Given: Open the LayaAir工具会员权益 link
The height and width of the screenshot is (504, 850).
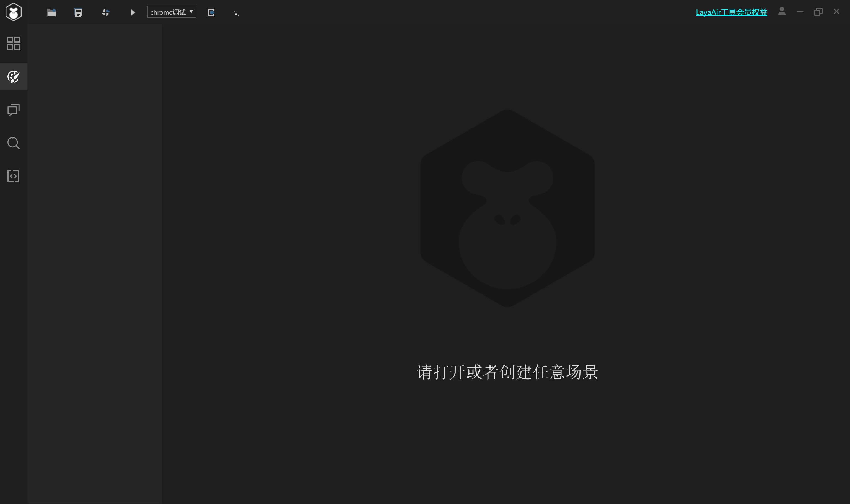Looking at the screenshot, I should 731,12.
